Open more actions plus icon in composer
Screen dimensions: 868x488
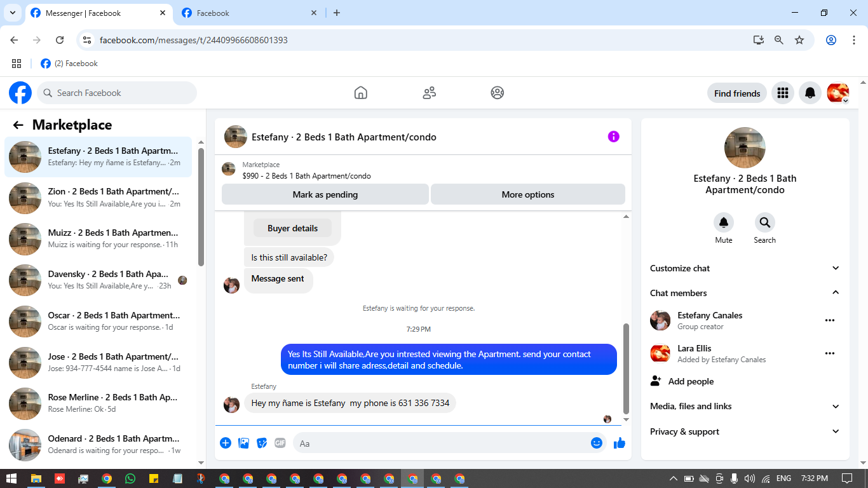tap(226, 443)
